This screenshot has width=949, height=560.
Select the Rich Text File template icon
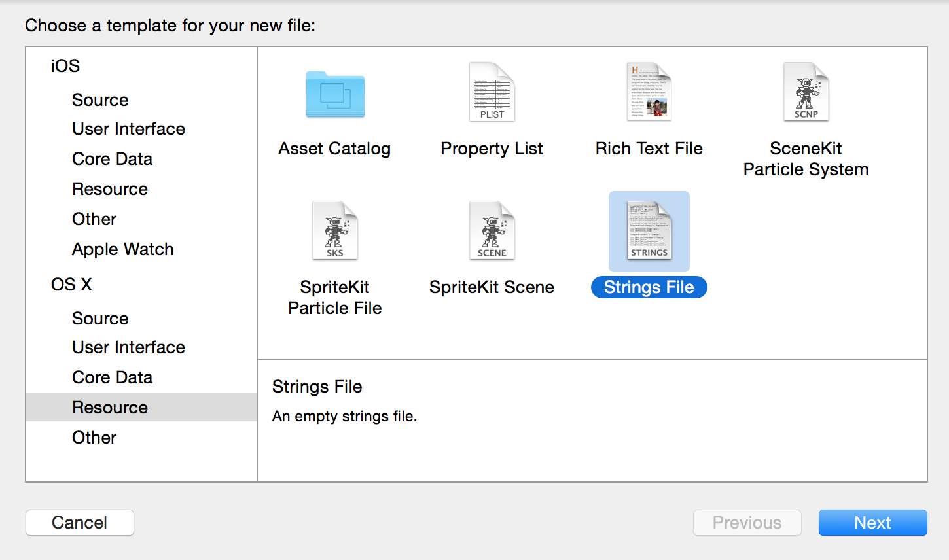tap(649, 92)
